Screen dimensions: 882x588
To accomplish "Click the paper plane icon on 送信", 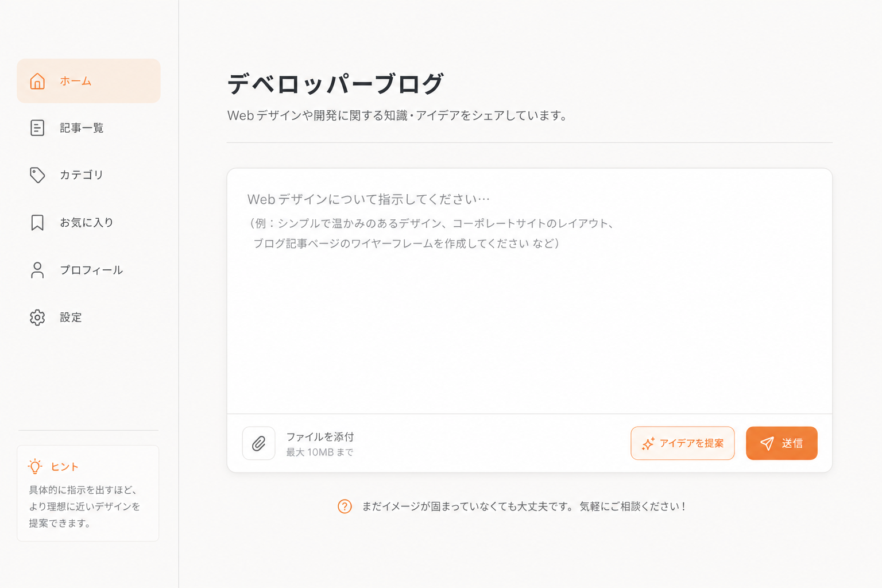I will point(767,443).
